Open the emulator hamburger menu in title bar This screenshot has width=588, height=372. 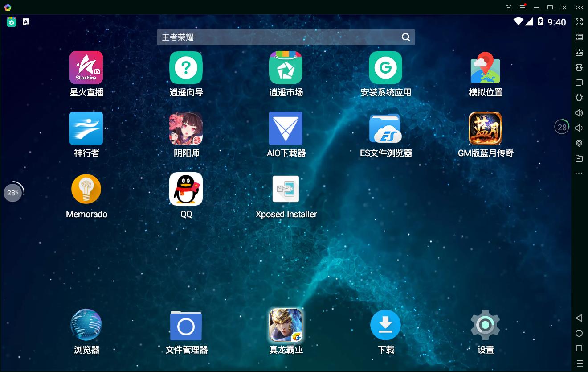(x=523, y=7)
